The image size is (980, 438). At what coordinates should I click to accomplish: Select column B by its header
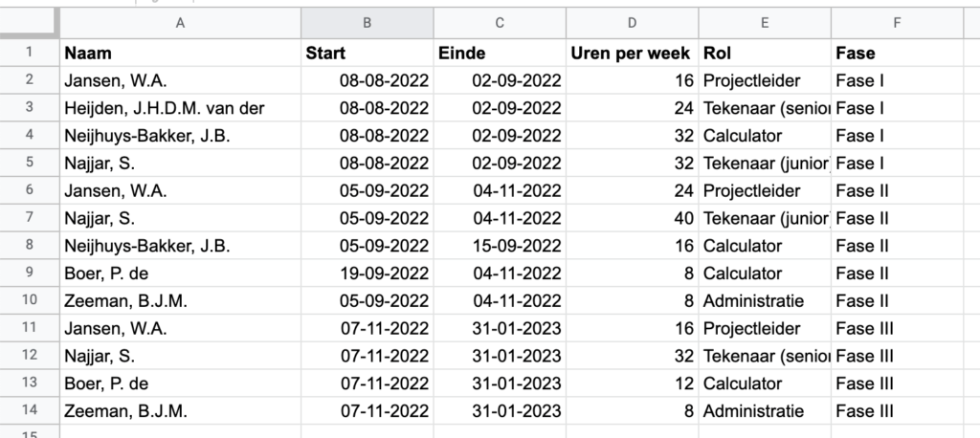click(367, 24)
